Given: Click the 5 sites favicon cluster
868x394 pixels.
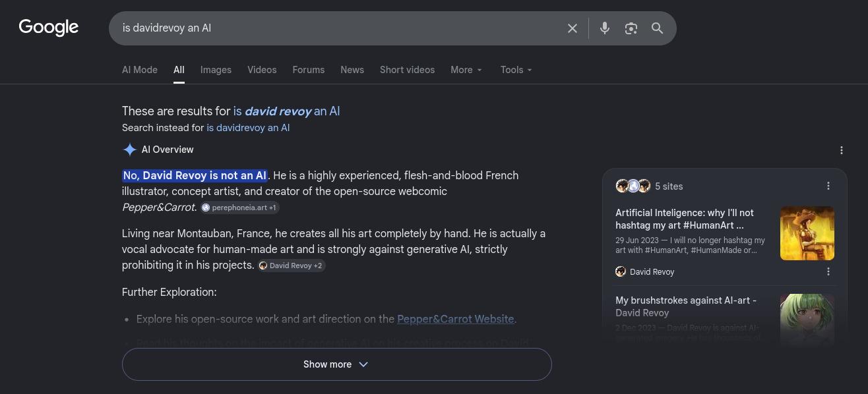Looking at the screenshot, I should tap(633, 186).
